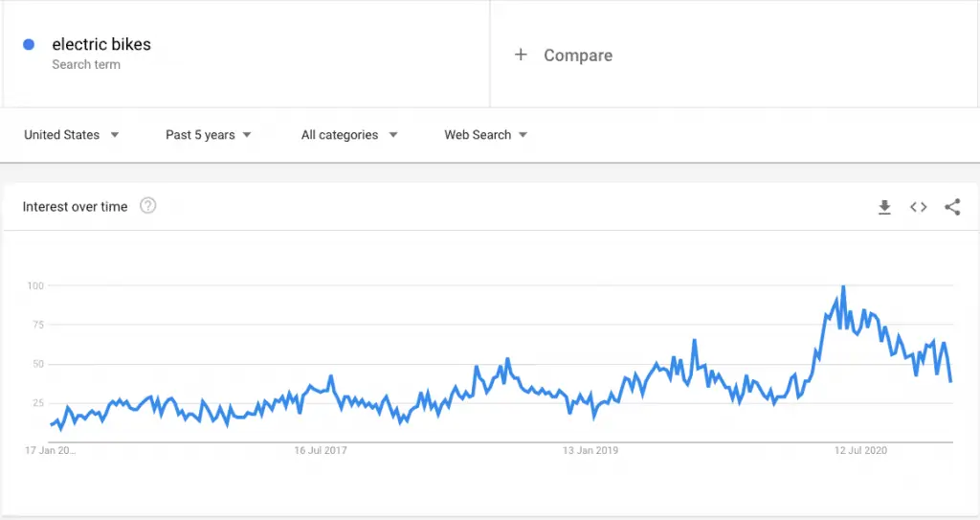Click the 50 value on the y-axis

[x=38, y=364]
